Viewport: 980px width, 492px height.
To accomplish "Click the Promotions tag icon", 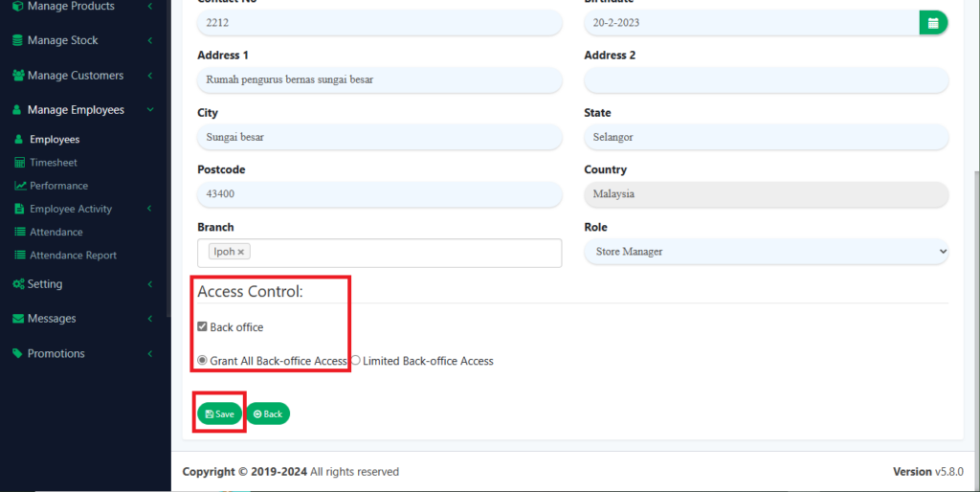I will point(17,353).
